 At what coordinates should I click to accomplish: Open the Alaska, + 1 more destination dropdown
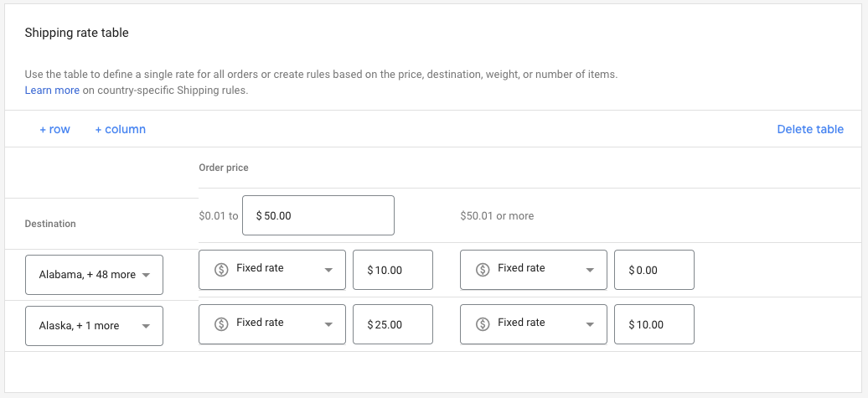point(94,326)
